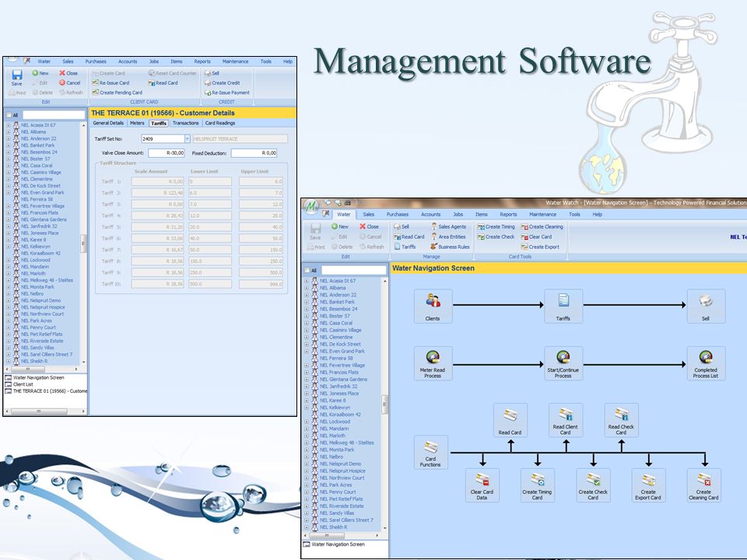
Task: Switch to the Meters tab
Action: coord(137,123)
